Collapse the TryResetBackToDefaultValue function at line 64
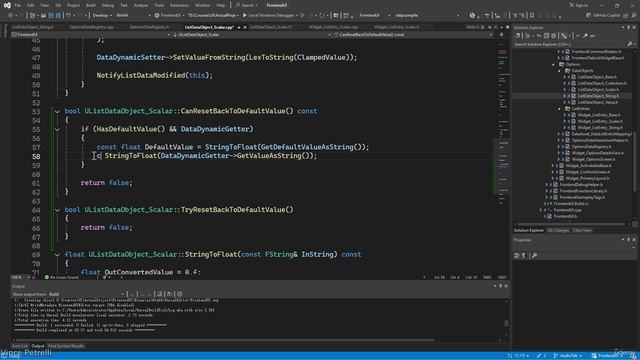640x360 pixels. tap(57, 210)
